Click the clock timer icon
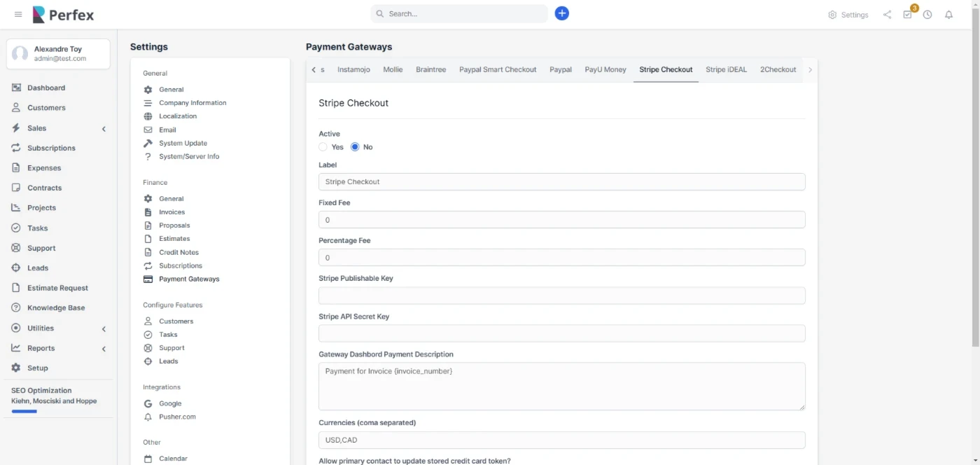Image resolution: width=980 pixels, height=465 pixels. point(927,15)
